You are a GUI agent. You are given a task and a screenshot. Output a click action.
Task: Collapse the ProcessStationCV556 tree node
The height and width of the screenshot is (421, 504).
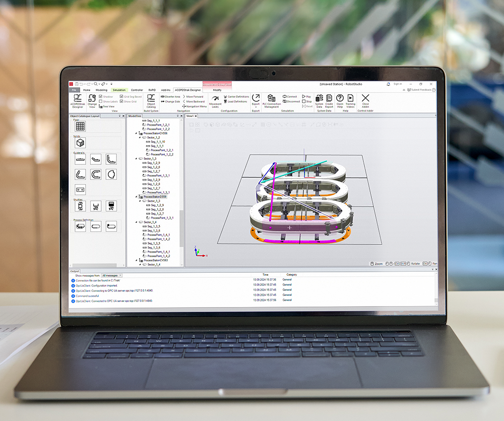(136, 133)
